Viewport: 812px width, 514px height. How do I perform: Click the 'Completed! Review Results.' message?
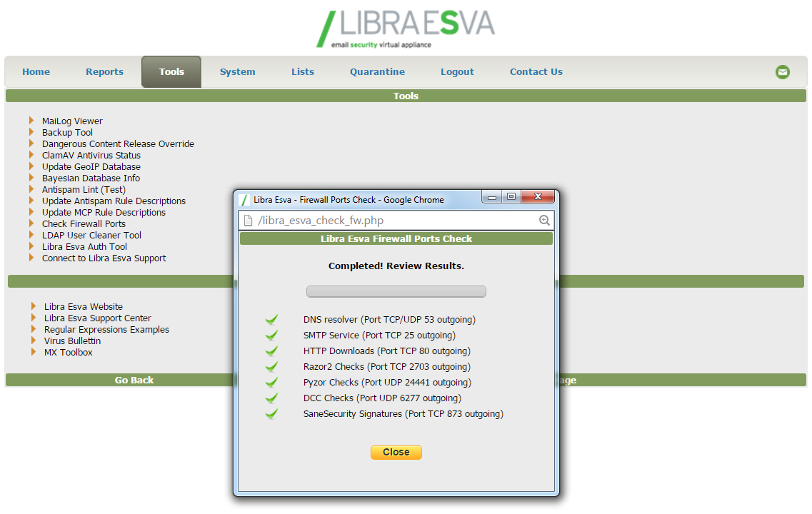(x=396, y=266)
